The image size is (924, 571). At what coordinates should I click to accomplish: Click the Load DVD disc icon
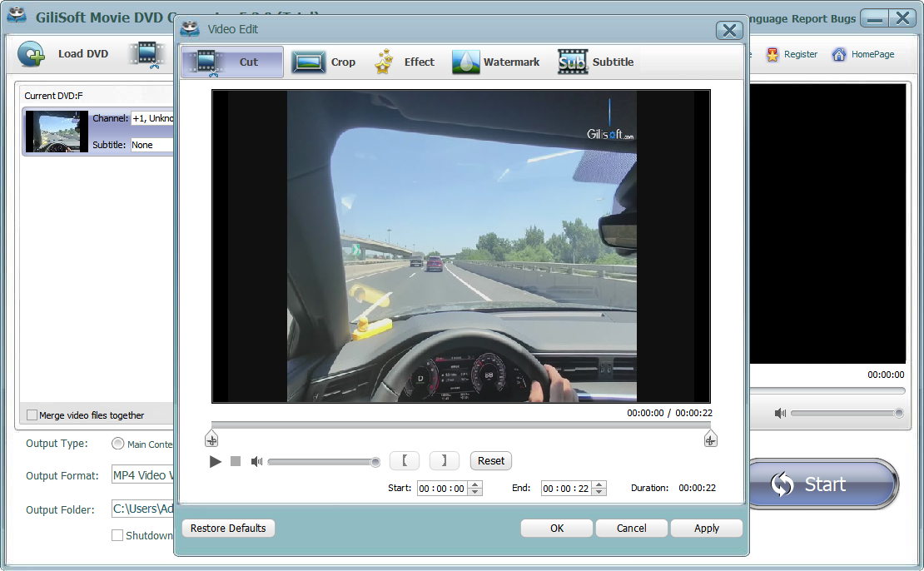(x=31, y=54)
